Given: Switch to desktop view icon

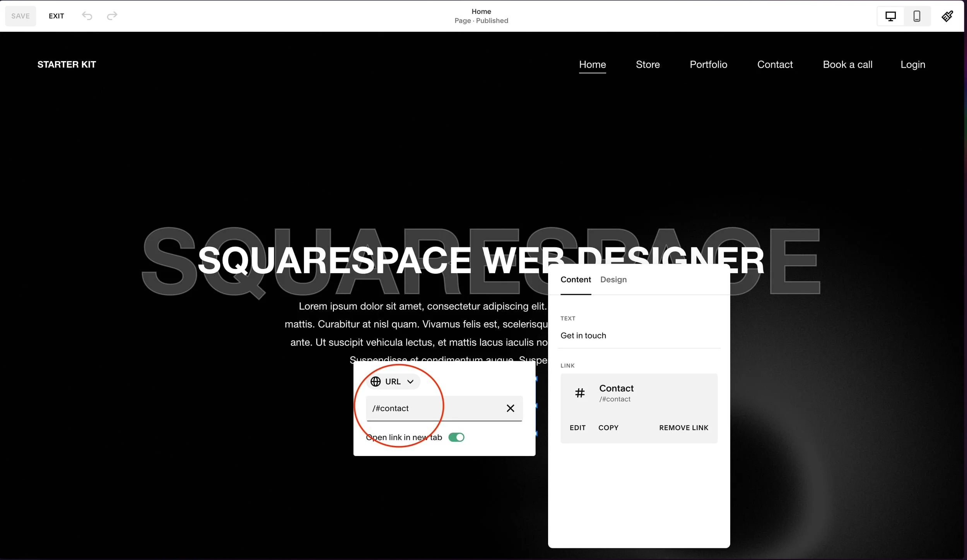Looking at the screenshot, I should pos(890,16).
